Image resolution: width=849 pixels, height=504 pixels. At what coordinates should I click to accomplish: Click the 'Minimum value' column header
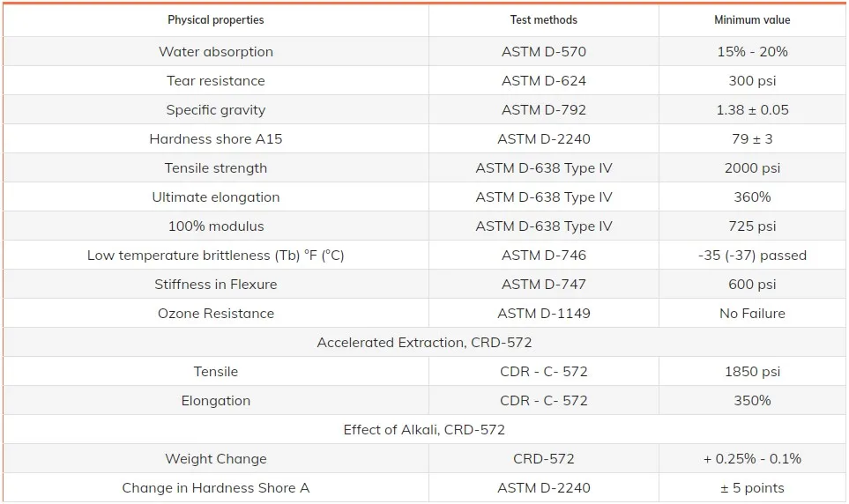(x=752, y=20)
